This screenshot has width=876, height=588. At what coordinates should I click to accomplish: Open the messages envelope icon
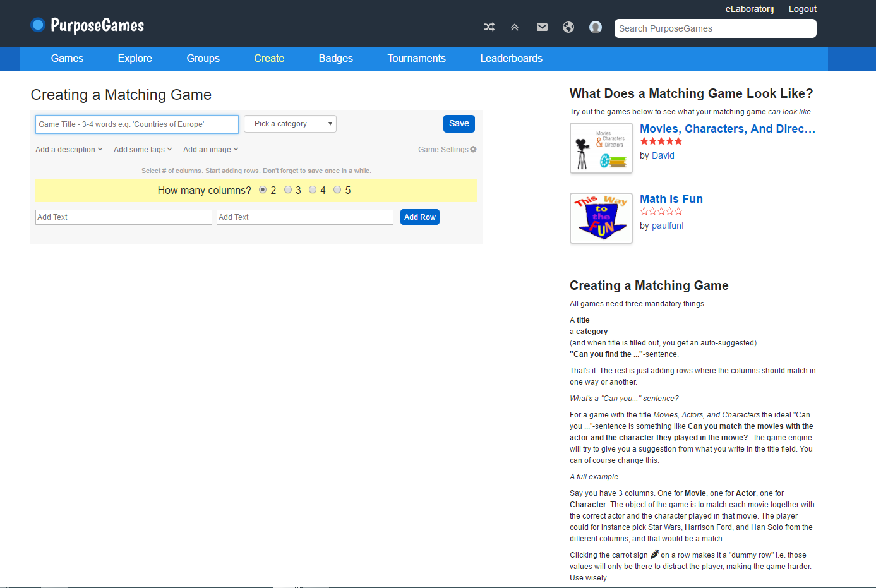click(542, 27)
